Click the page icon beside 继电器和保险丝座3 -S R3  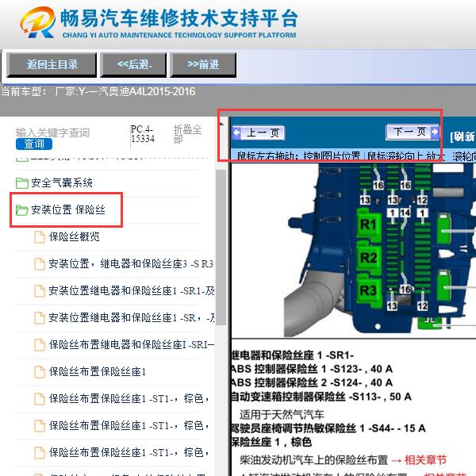[x=40, y=264]
